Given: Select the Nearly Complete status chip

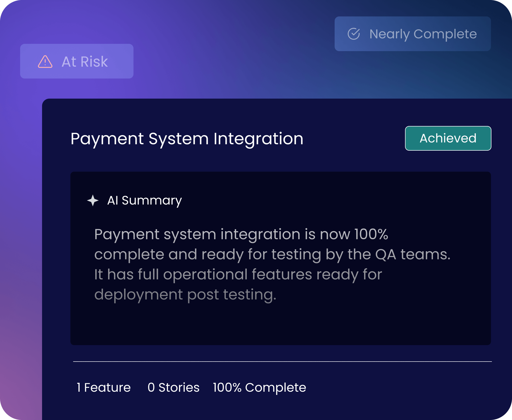Looking at the screenshot, I should click(x=413, y=34).
